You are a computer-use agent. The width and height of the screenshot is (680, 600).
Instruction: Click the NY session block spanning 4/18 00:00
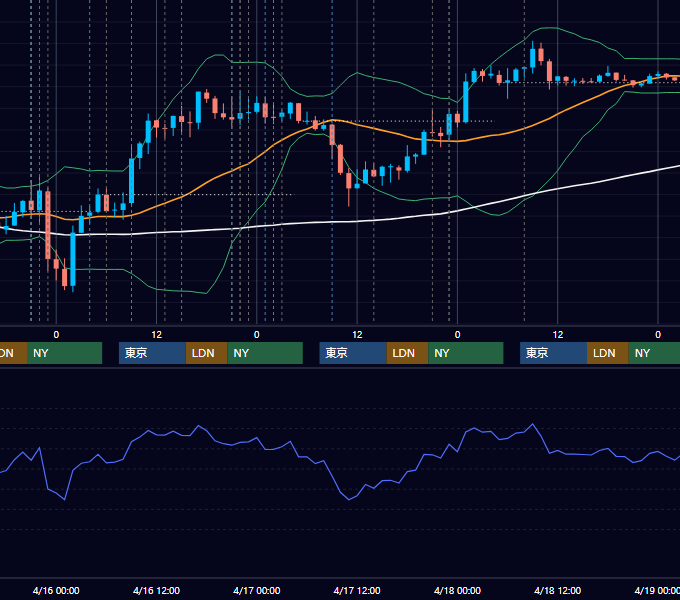(466, 353)
